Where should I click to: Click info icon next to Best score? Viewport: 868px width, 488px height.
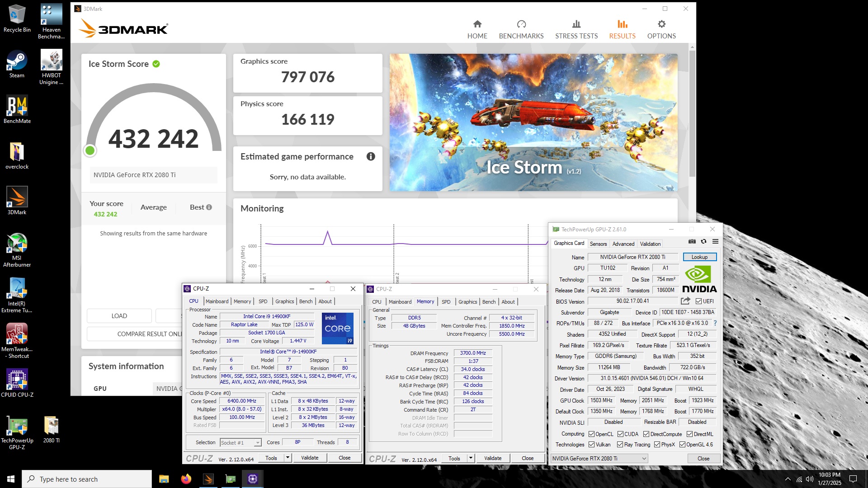coord(209,207)
